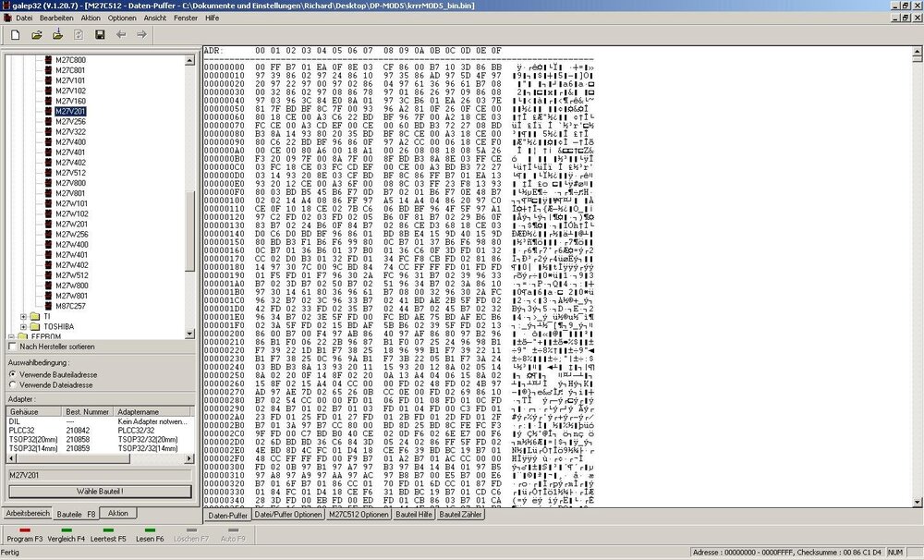The height and width of the screenshot is (560, 924).
Task: Create a new file with the blank page icon
Action: [16, 35]
